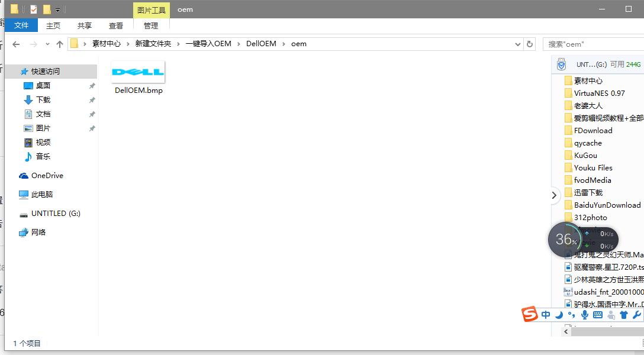Click the 36% floating progress circle
The width and height of the screenshot is (644, 355).
point(565,239)
